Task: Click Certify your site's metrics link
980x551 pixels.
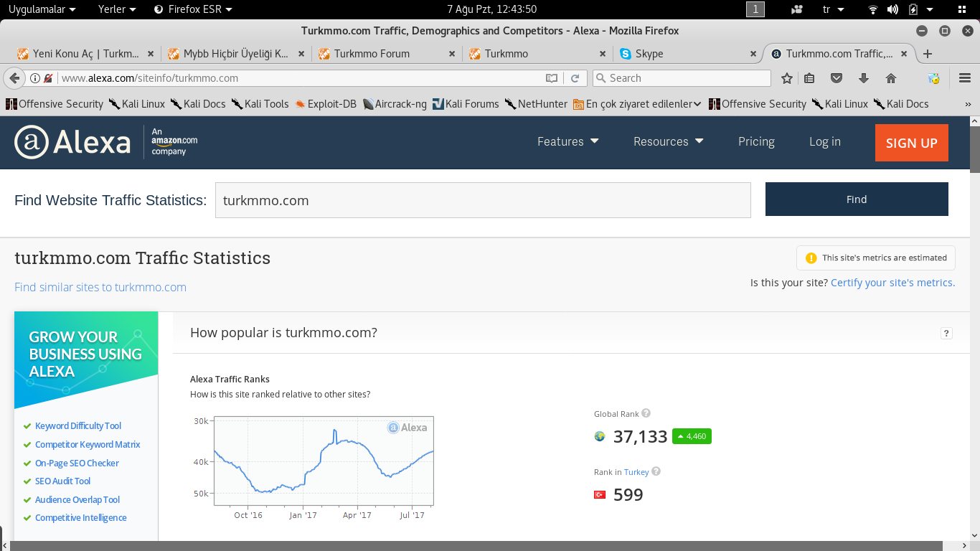Action: point(892,283)
